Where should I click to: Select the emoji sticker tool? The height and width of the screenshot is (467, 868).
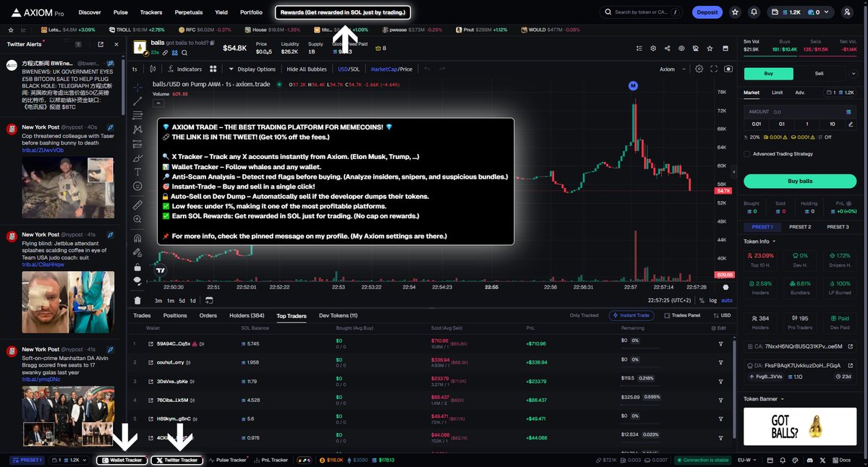(137, 186)
